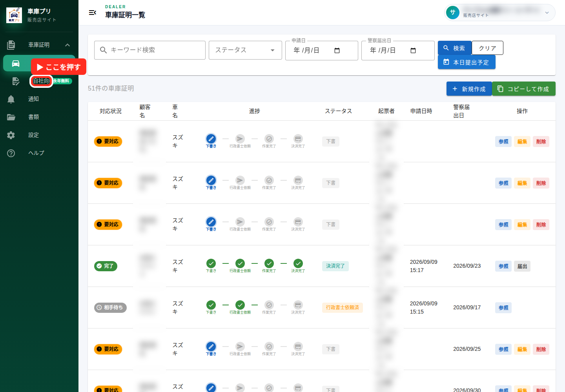Open the calendar picker for 警察届出日

[x=413, y=51]
